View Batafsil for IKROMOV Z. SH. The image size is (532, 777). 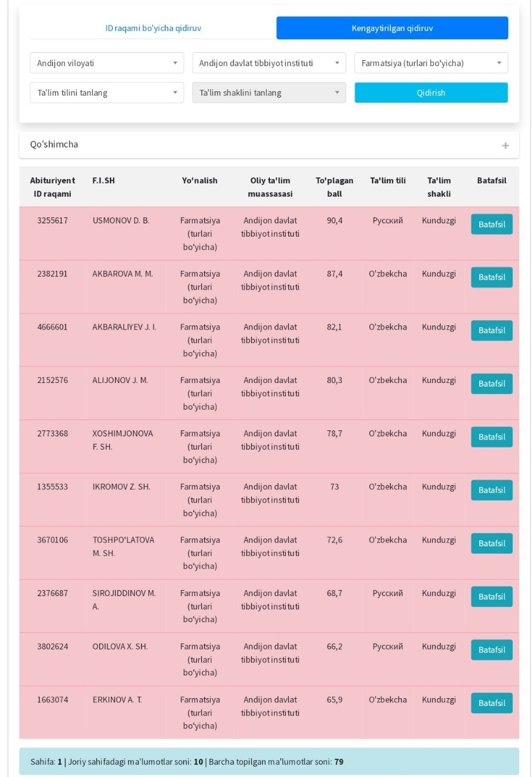tap(491, 490)
